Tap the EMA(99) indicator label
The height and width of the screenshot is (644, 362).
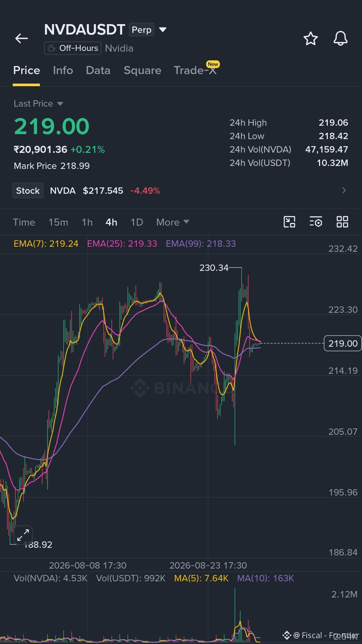click(x=201, y=243)
